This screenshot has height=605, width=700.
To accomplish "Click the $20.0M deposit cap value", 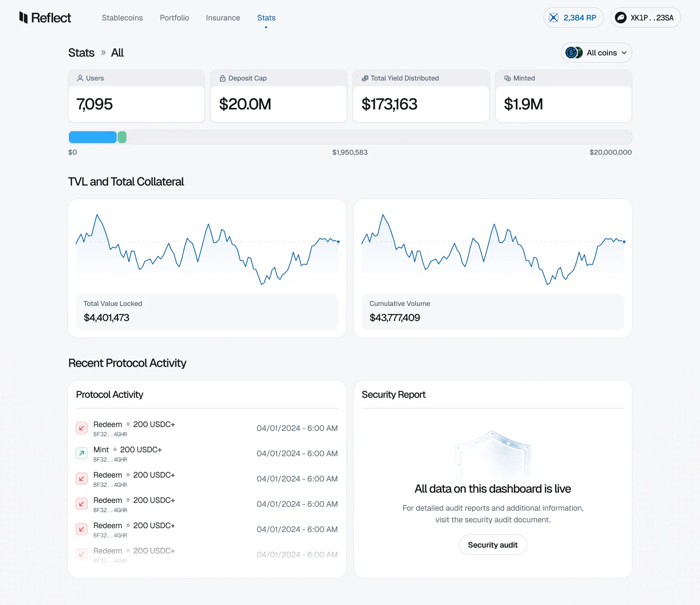I will coord(245,104).
